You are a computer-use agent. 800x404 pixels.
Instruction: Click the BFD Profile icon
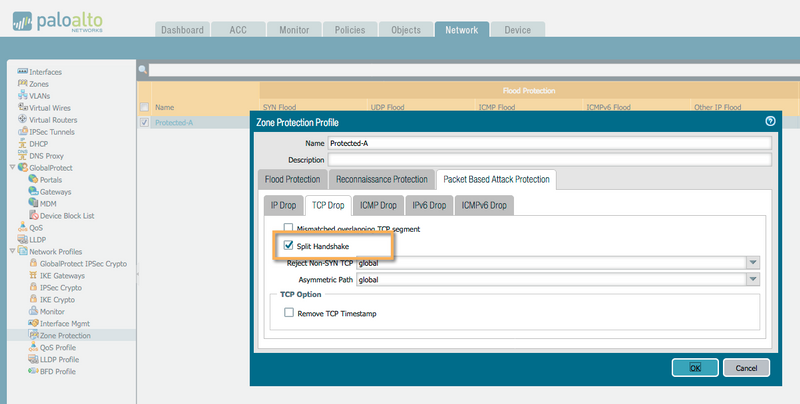pyautogui.click(x=33, y=371)
